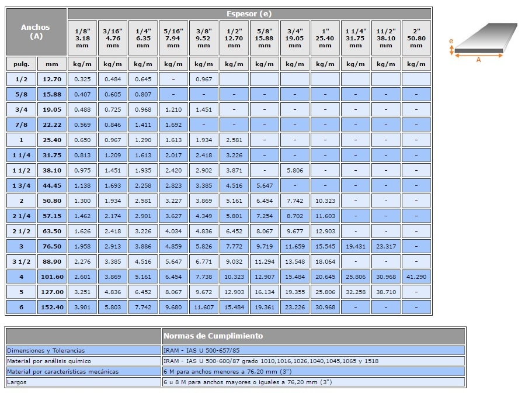
Task: Select the mm width column header
Action: [52, 64]
